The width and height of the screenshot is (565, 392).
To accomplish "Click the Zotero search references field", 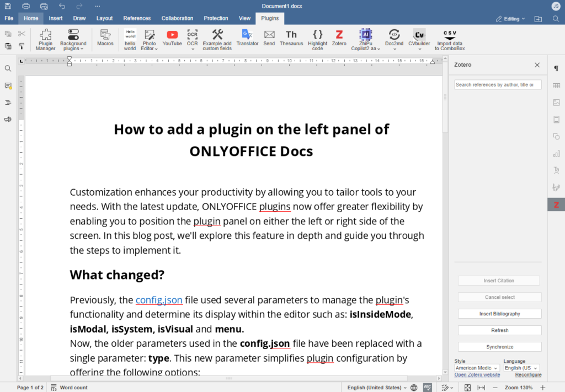I will [497, 84].
